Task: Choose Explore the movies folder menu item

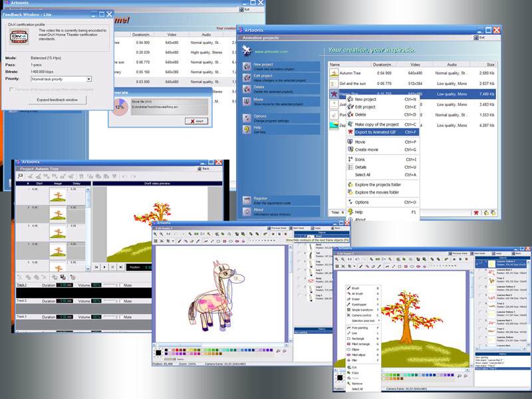Action: pyautogui.click(x=383, y=192)
